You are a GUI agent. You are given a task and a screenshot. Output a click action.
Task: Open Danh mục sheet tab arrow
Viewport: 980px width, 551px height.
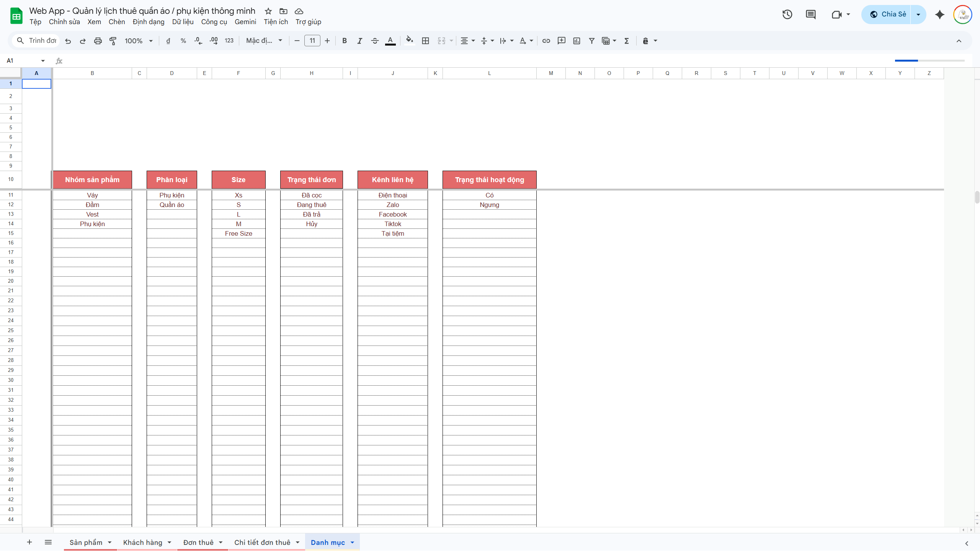coord(352,542)
